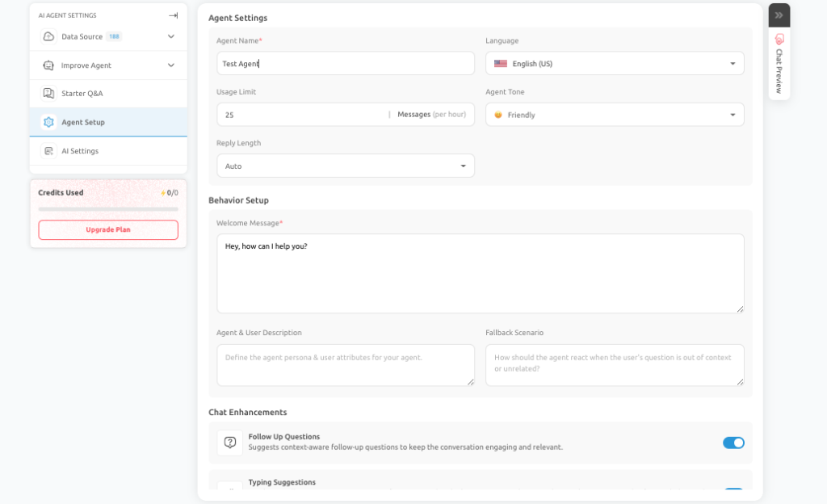
Task: Open the Language dropdown showing English (US)
Action: tap(615, 63)
